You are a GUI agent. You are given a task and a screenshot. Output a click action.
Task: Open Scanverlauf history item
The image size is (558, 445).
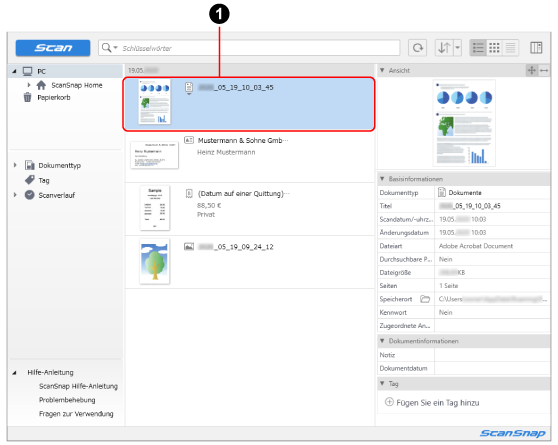[57, 195]
